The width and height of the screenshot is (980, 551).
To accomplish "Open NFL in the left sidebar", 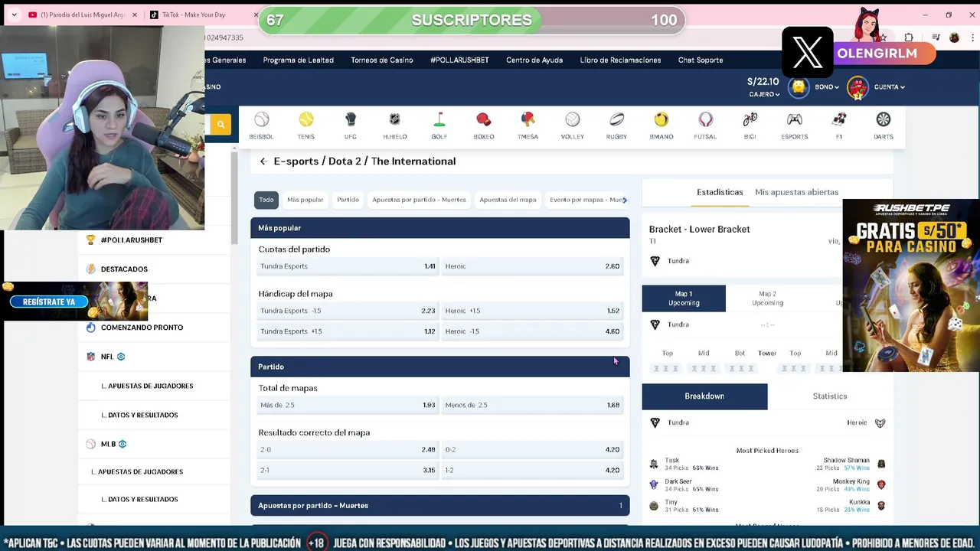I will pos(106,357).
